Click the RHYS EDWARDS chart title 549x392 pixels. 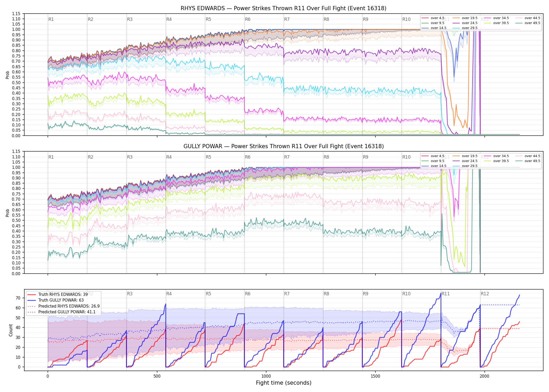point(283,8)
